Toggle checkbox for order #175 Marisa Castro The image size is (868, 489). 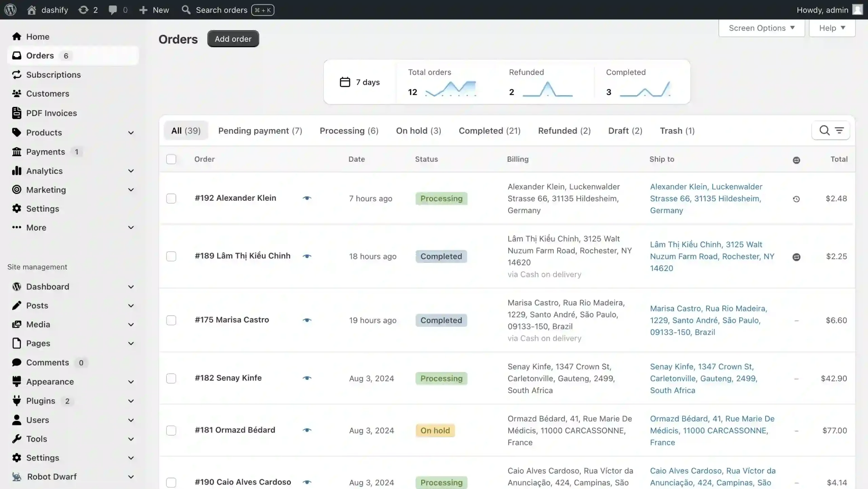[171, 320]
